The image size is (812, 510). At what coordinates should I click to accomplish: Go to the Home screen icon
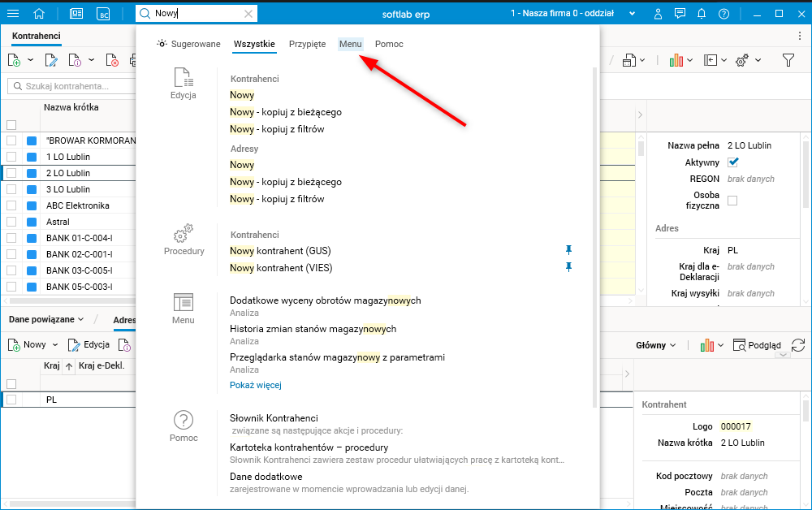[39, 14]
